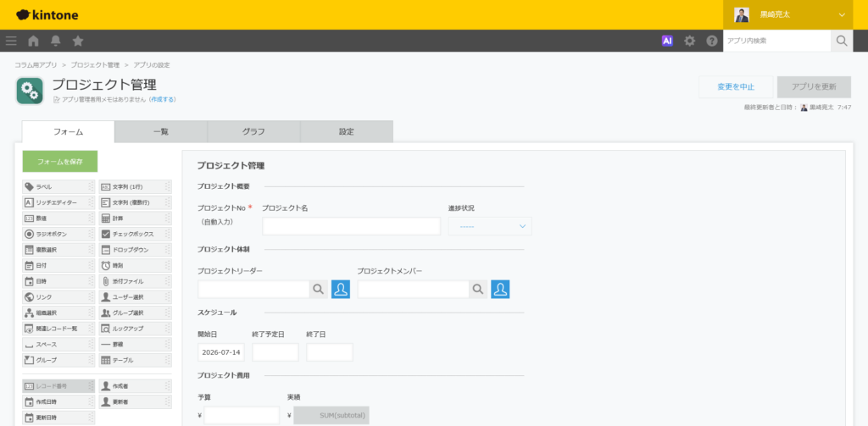Open the help question mark icon
868x426 pixels.
[x=712, y=41]
